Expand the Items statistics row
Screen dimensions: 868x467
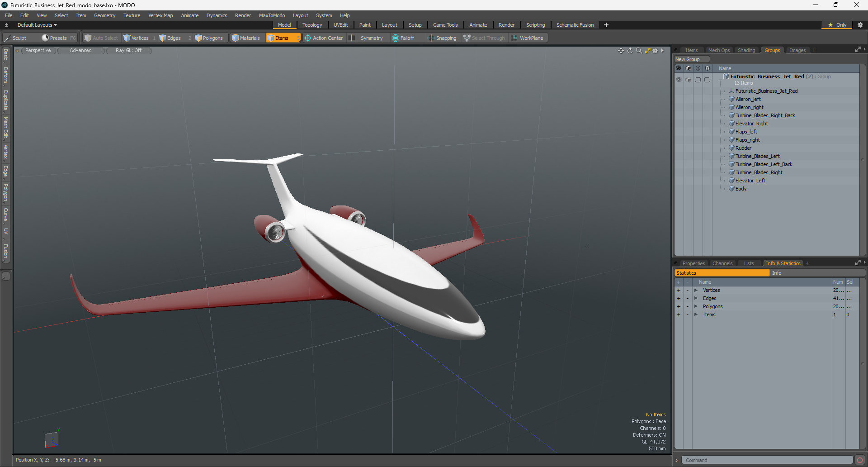(x=696, y=315)
